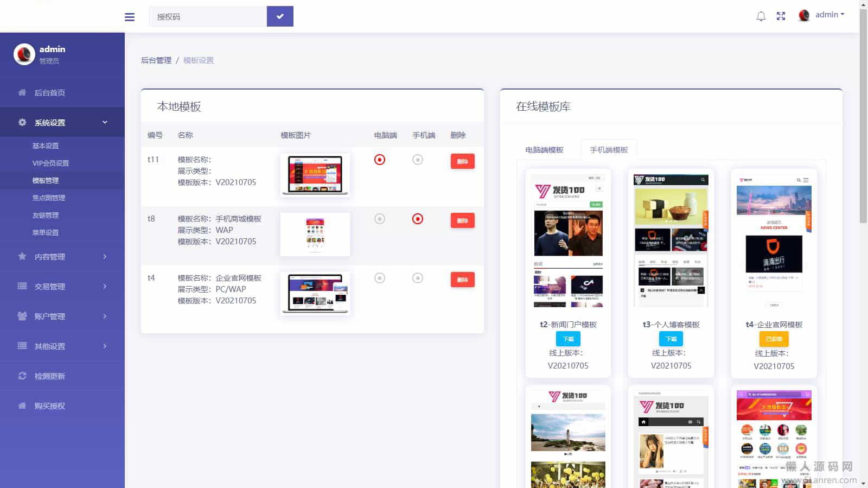Open 焦点图管理 in the sidebar submenu
Image resolution: width=868 pixels, height=488 pixels.
(x=49, y=198)
